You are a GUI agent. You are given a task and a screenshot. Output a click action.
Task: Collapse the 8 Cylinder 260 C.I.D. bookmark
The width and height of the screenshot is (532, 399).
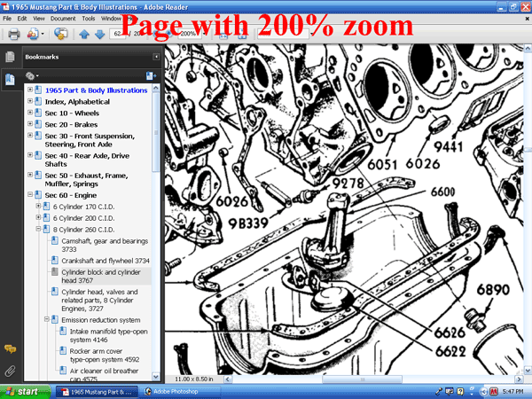38,229
